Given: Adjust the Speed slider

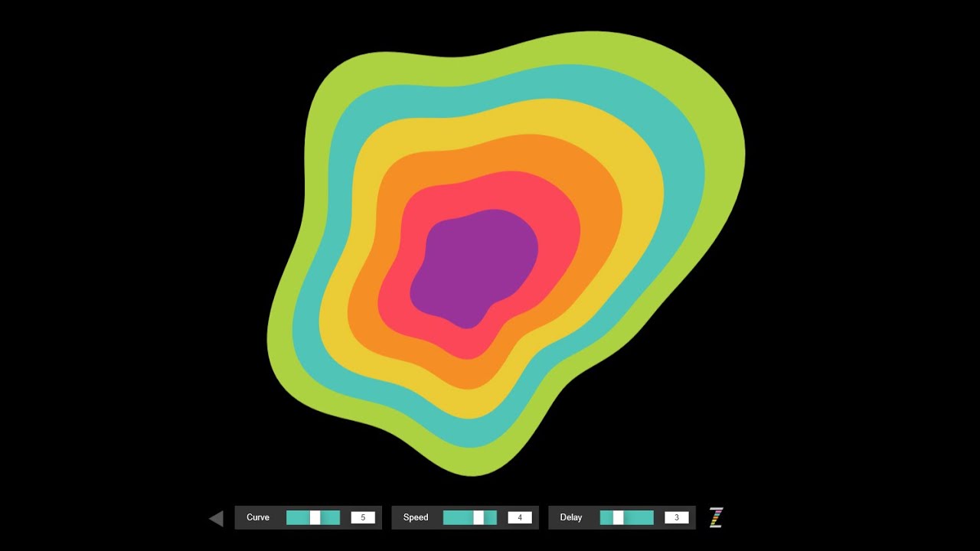Looking at the screenshot, I should click(x=470, y=517).
